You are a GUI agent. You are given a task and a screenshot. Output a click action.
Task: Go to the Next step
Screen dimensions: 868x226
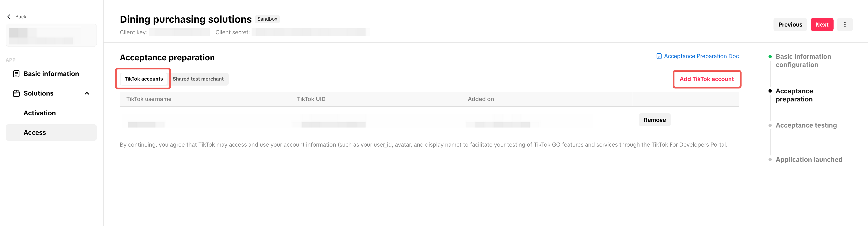[x=822, y=25]
